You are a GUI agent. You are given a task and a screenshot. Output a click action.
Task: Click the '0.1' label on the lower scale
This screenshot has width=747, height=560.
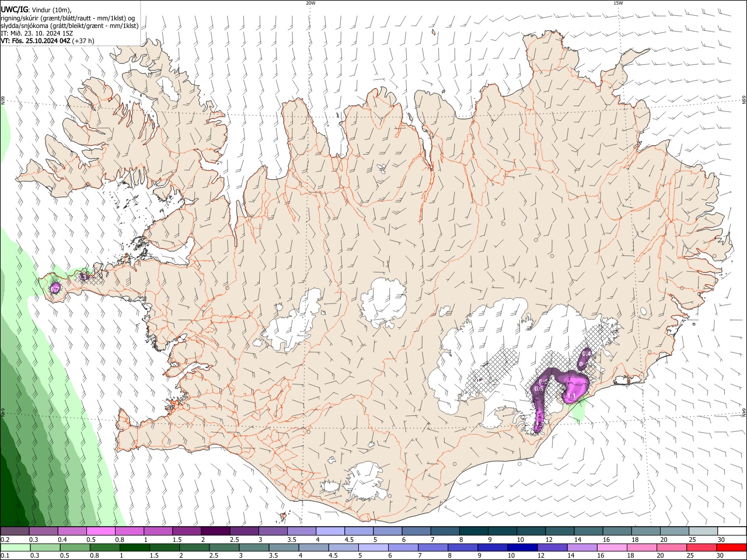(x=5, y=555)
